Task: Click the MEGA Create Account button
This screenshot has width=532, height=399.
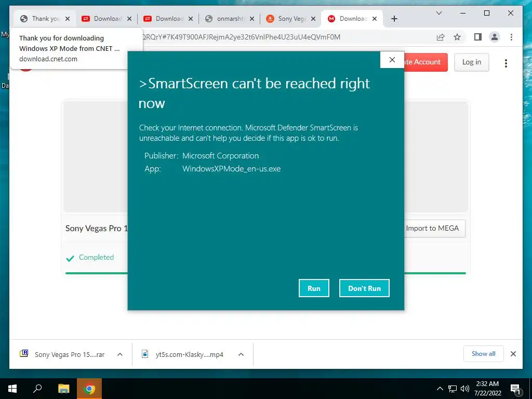Action: [426, 62]
